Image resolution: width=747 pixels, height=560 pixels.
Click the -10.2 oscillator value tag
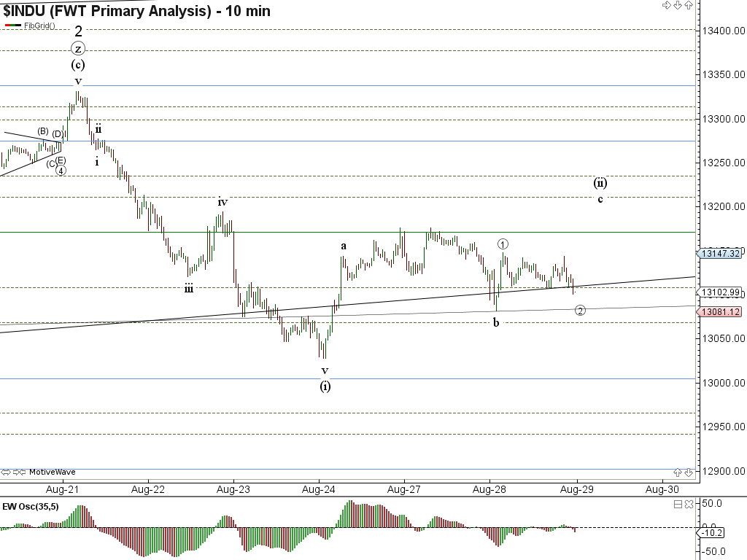pos(711,533)
